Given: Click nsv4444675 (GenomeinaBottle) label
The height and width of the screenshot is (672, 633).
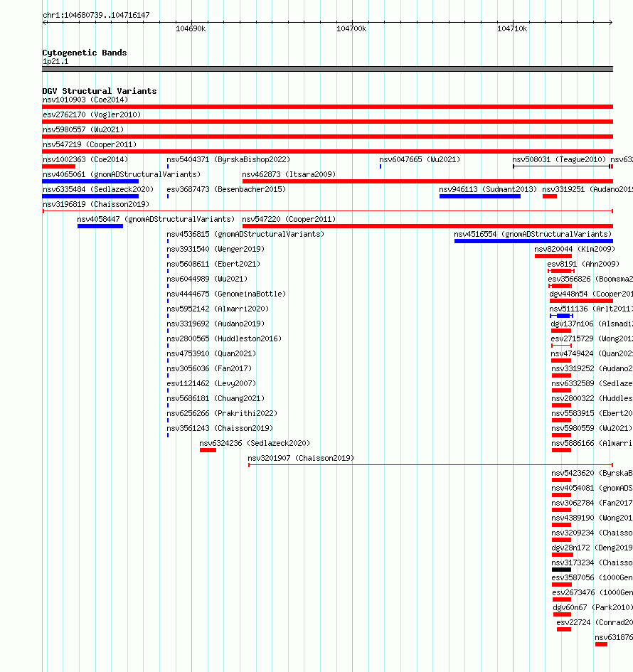Looking at the screenshot, I should click(226, 294).
